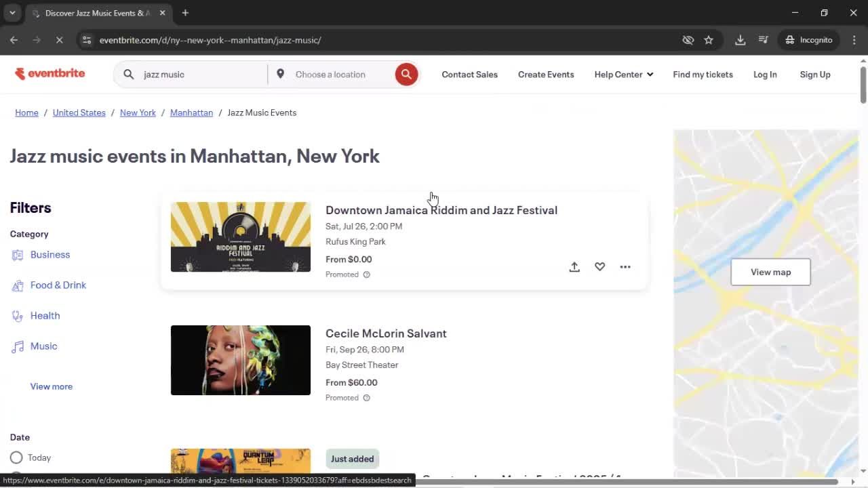The image size is (868, 488).
Task: Close the Discover Jazz Music Events tab
Action: [163, 13]
